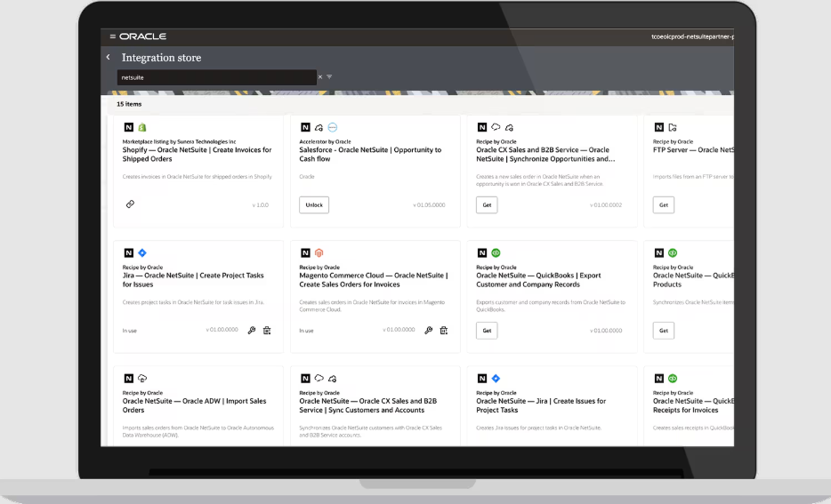Screen dimensions: 831x504
Task: Click Jira icon on Create Issues card
Action: tap(496, 379)
